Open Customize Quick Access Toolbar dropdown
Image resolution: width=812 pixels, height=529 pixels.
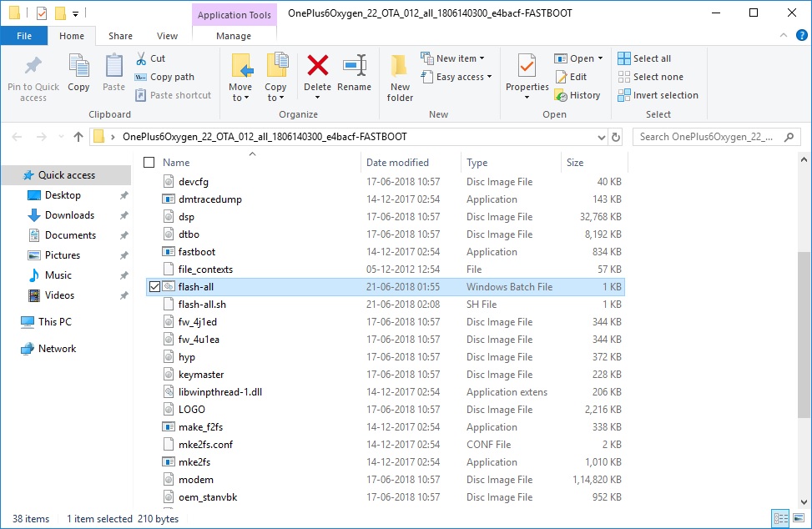tap(76, 13)
